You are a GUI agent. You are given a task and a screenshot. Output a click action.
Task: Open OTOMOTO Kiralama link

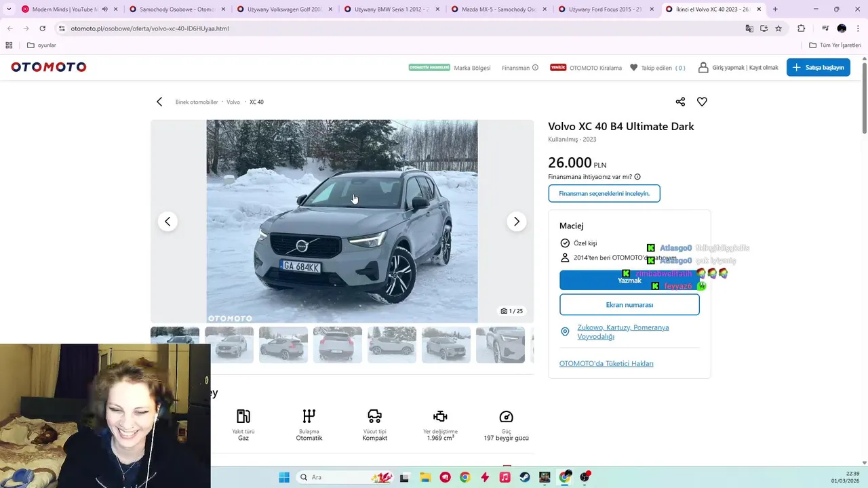595,68
